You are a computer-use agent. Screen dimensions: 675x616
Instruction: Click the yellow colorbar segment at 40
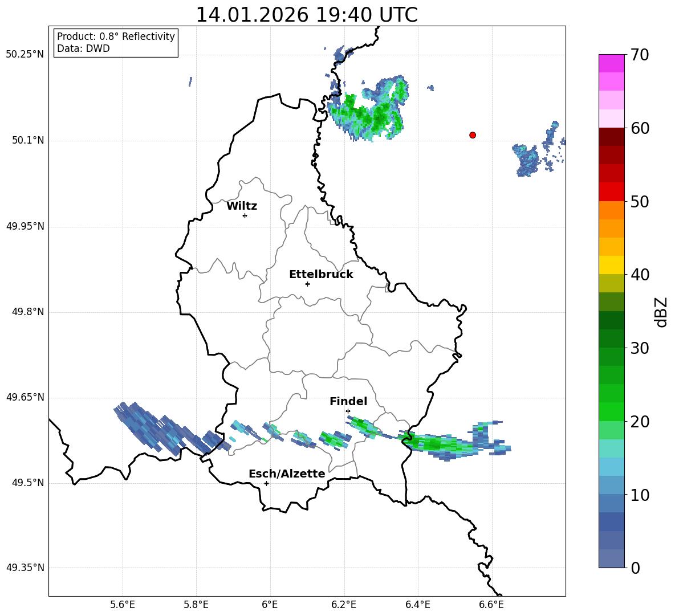611,265
